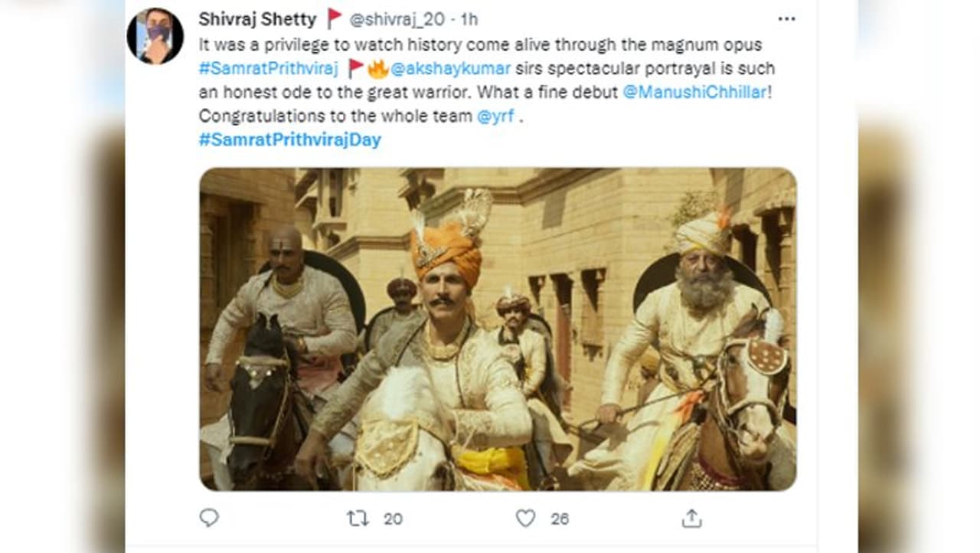Expand the attached movie still image
This screenshot has height=553, width=980.
coord(498,329)
